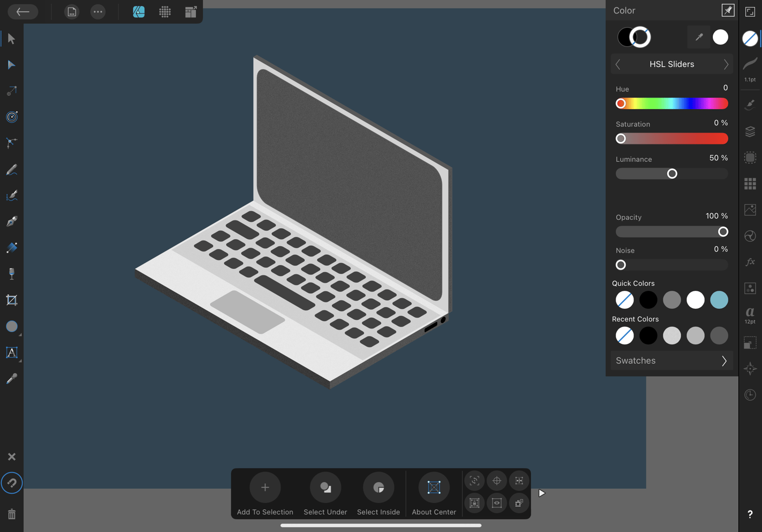
Task: Open the HSL Sliders color model menu
Action: click(x=672, y=64)
